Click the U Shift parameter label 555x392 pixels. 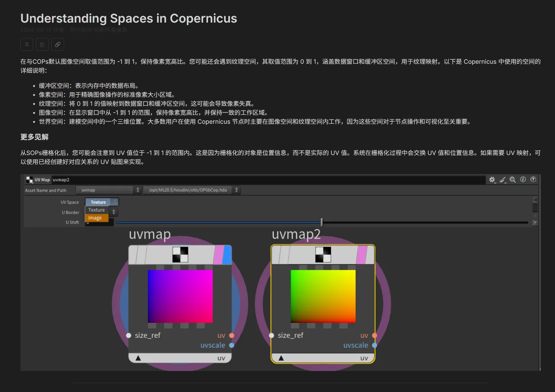click(x=72, y=222)
